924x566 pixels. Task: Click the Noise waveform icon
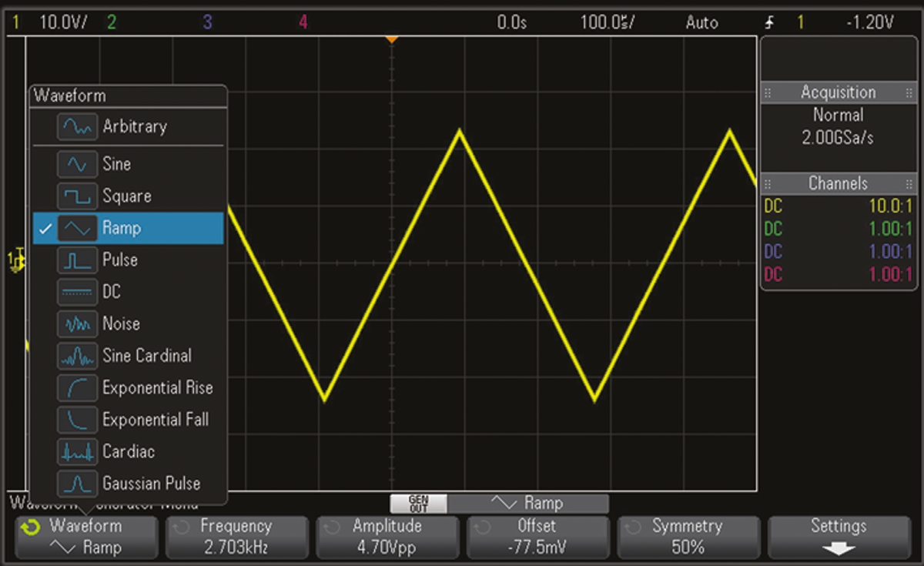(77, 324)
